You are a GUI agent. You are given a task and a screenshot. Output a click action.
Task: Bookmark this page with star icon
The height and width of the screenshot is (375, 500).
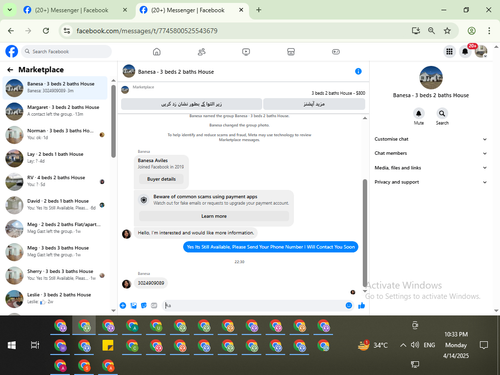pos(447,31)
